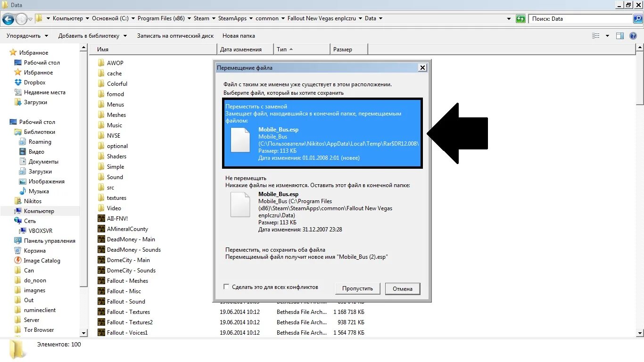Click the show preview pane icon

click(620, 35)
